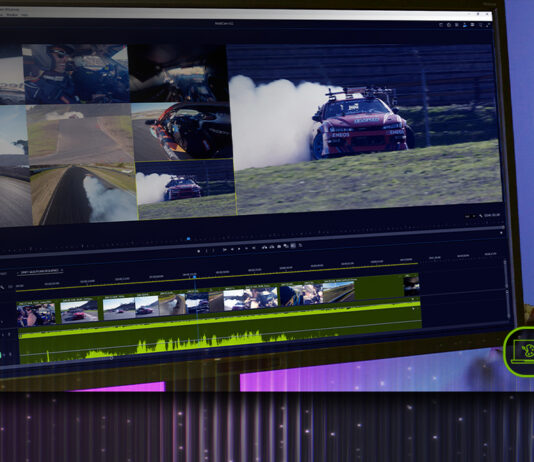Screen dimensions: 534x462
Task: Click the blue-highlighted icon in top-right header
Action: (x=466, y=25)
